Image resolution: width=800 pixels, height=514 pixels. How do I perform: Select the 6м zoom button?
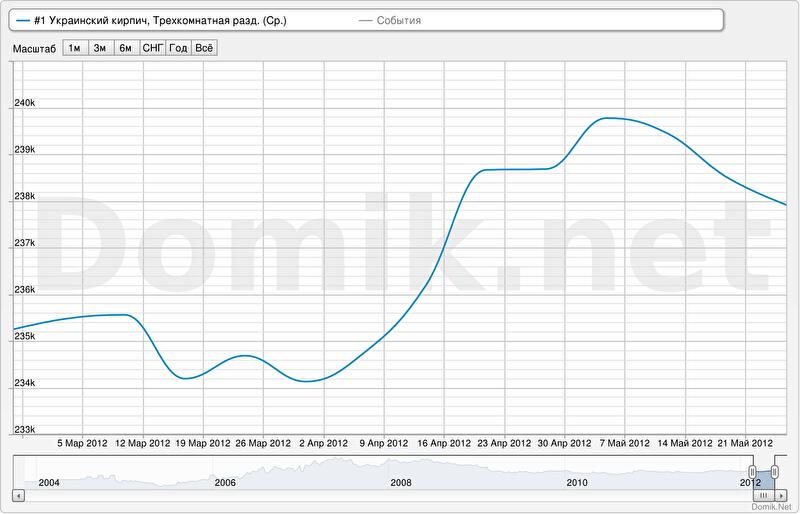click(126, 47)
